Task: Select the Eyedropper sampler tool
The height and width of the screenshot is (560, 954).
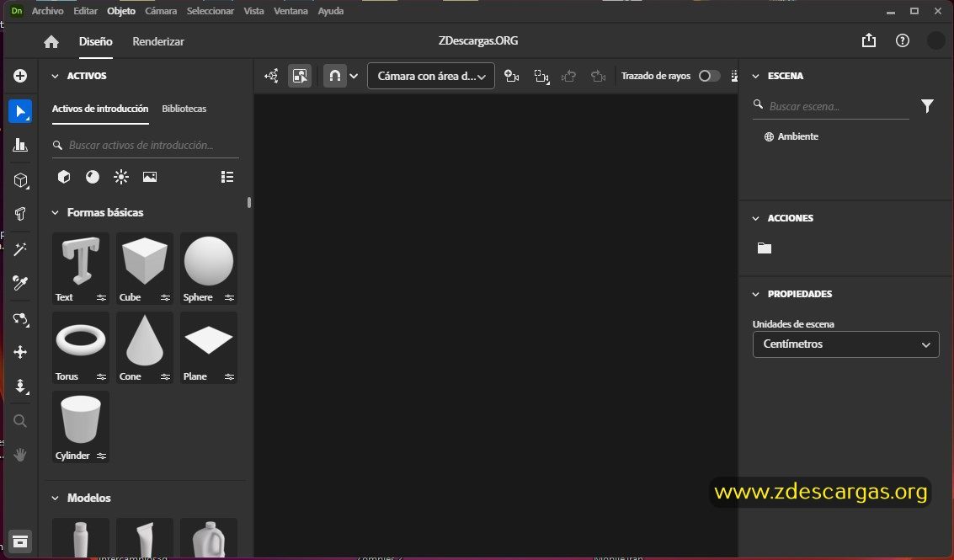Action: point(20,282)
